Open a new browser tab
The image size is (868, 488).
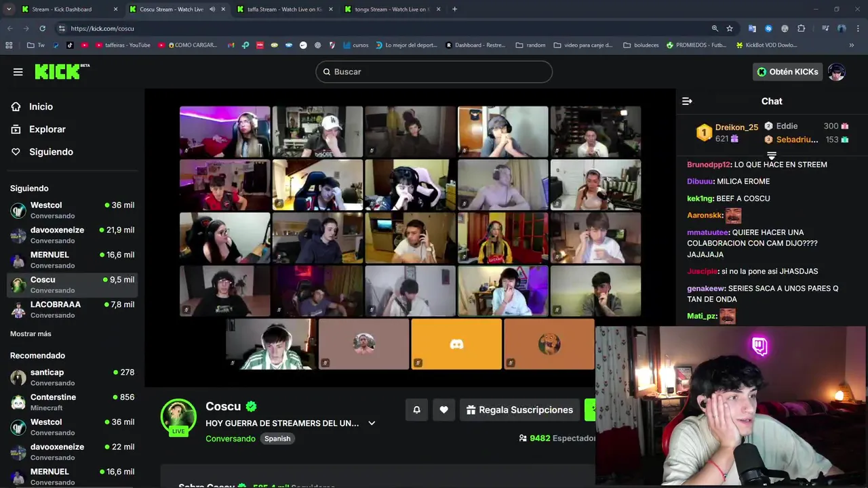(454, 9)
